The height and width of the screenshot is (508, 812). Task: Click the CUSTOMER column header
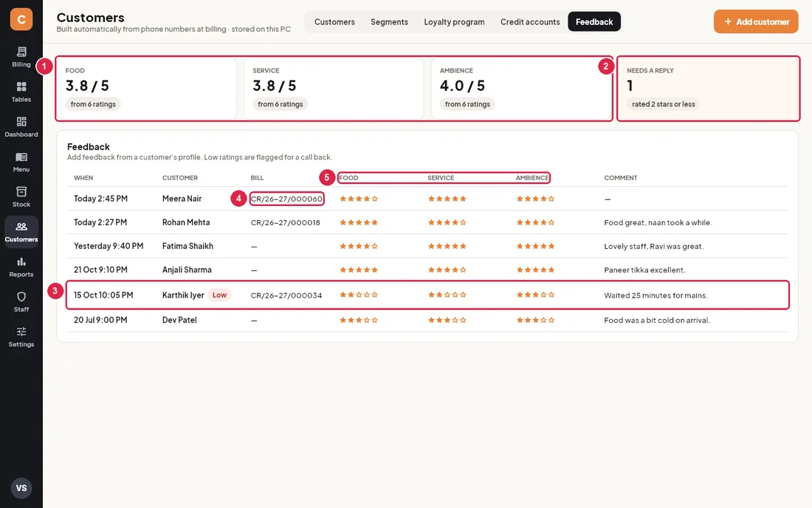tap(179, 178)
